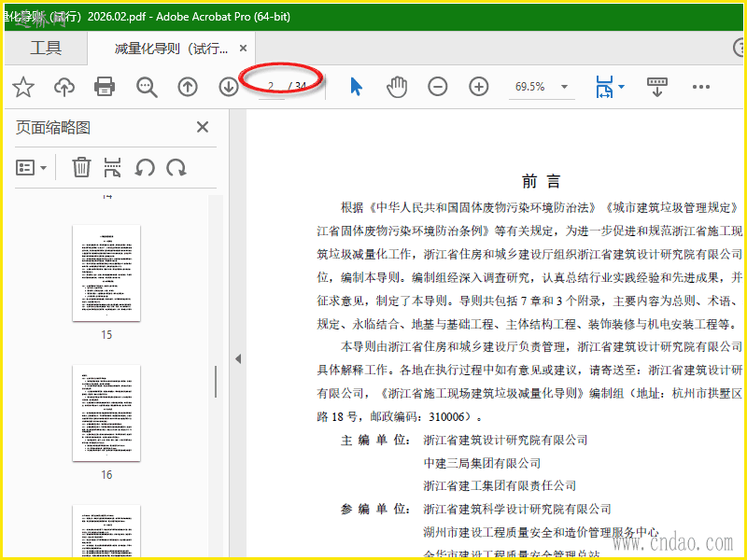747x560 pixels.
Task: Click the page number input field
Action: pyautogui.click(x=271, y=87)
